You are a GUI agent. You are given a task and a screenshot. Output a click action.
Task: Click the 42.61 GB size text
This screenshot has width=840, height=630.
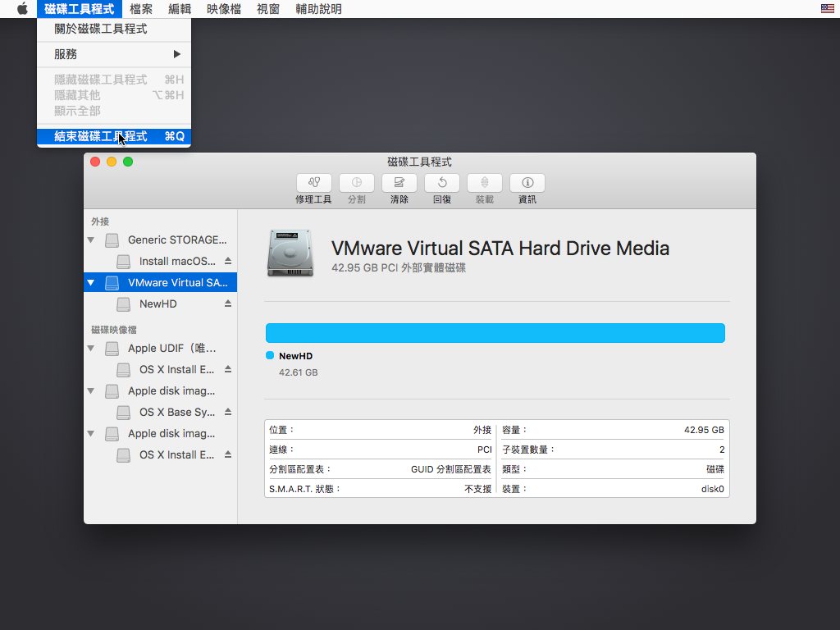coord(299,372)
